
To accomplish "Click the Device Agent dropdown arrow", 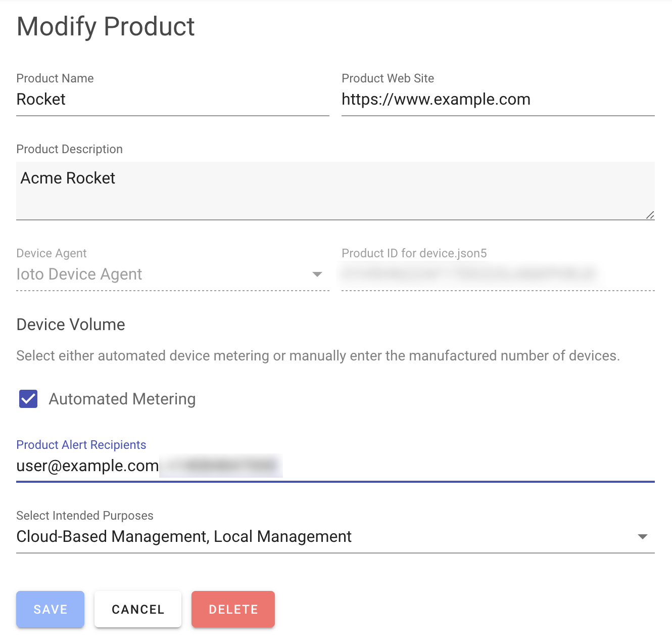I will tap(317, 274).
